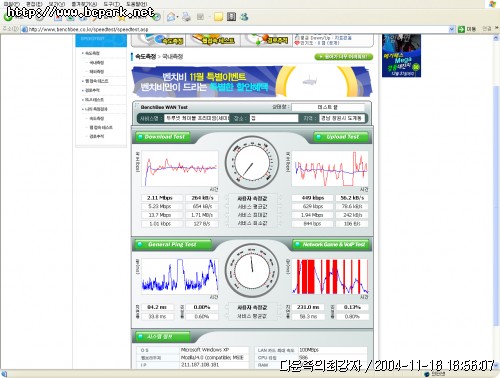The image size is (500, 378).
Task: Open the speed measurement tab with blue globe
Action: pos(159,40)
